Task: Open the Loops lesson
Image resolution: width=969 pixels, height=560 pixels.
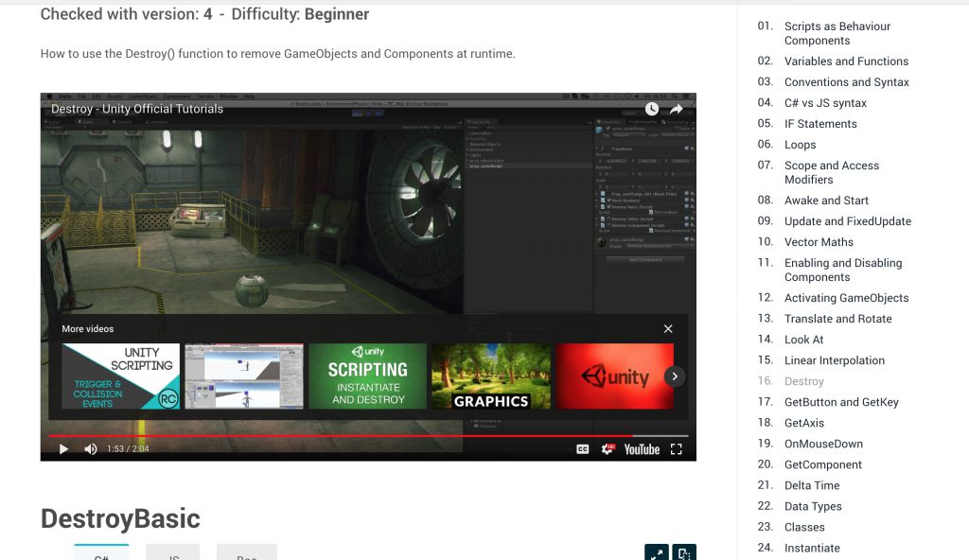Action: [x=801, y=145]
